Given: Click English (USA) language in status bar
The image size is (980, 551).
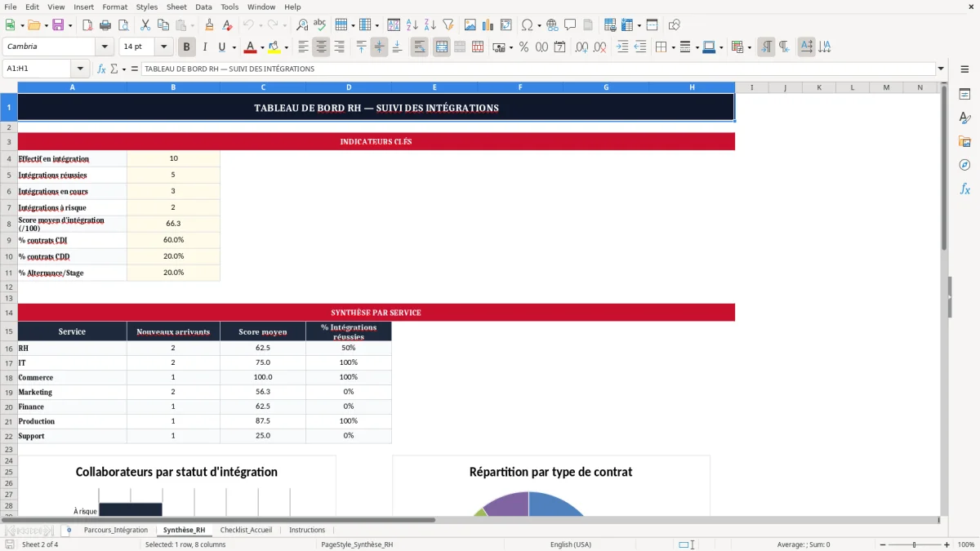Looking at the screenshot, I should pyautogui.click(x=571, y=544).
